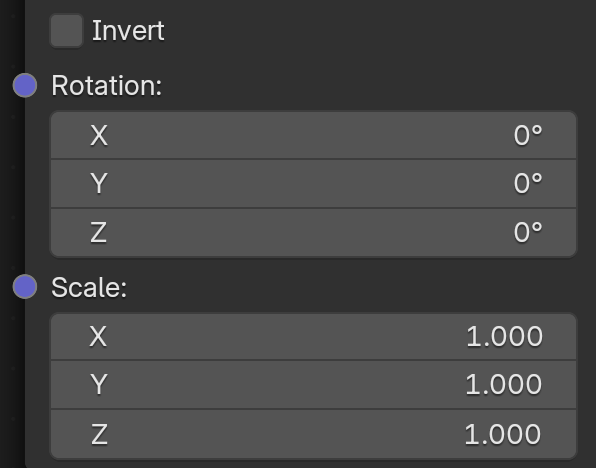Click the Scale: label
The width and height of the screenshot is (596, 468).
pos(89,287)
